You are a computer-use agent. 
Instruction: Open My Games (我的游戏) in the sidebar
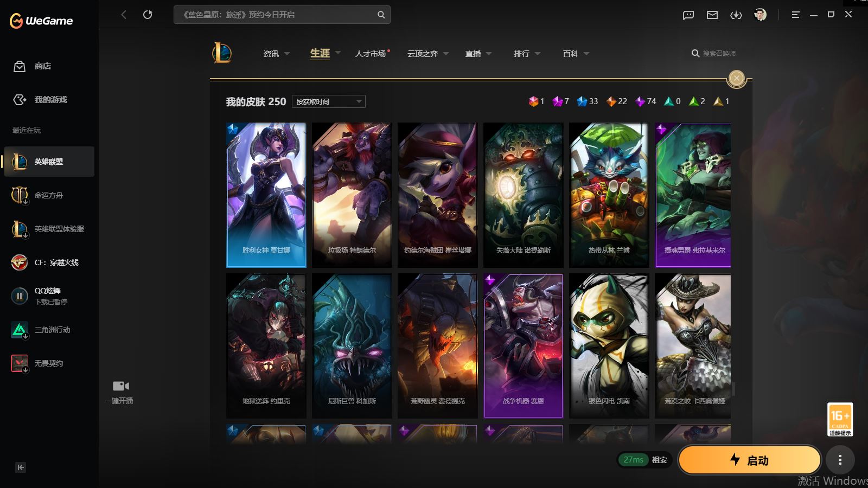(40, 100)
